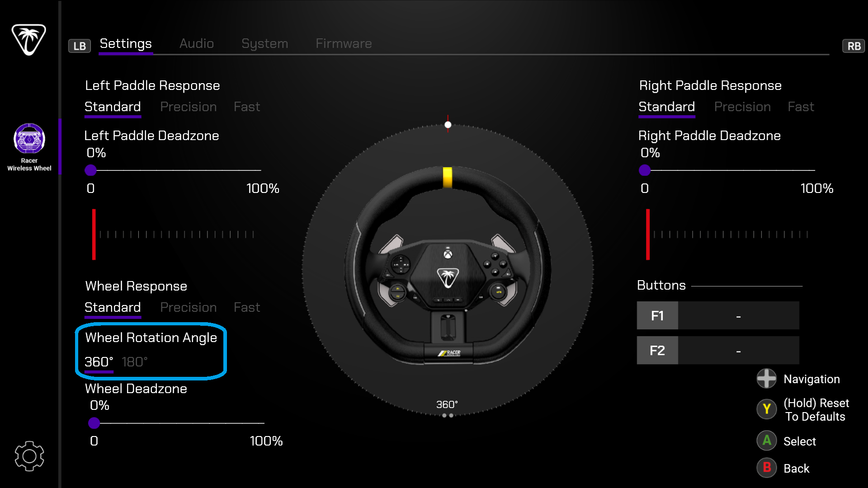
Task: Select the Racer Wireless Wheel device icon
Action: 29,139
